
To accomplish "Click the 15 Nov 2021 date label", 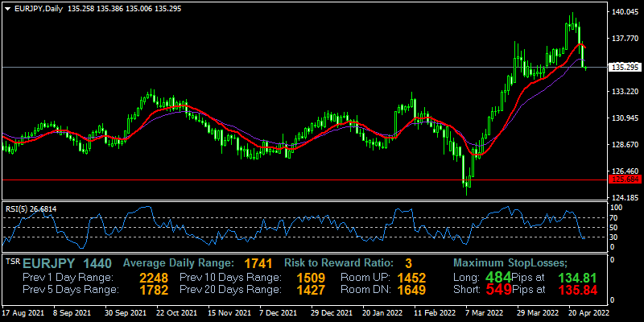I will pos(228,312).
